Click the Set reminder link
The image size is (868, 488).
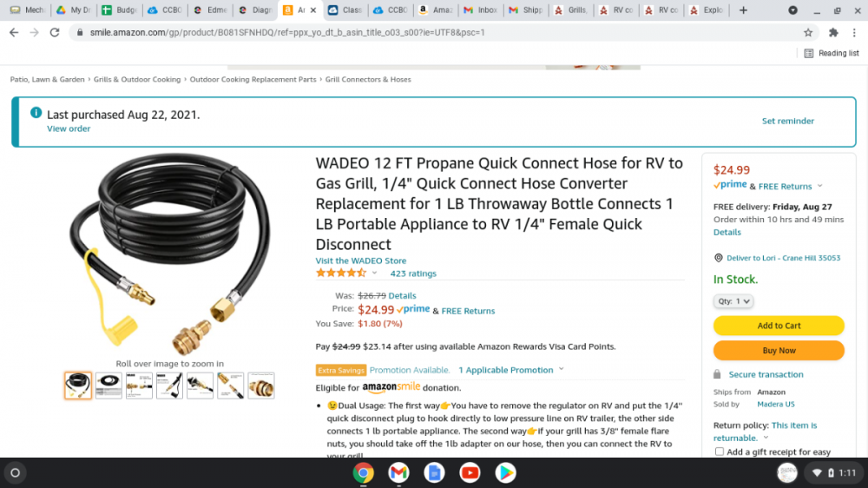click(x=788, y=121)
